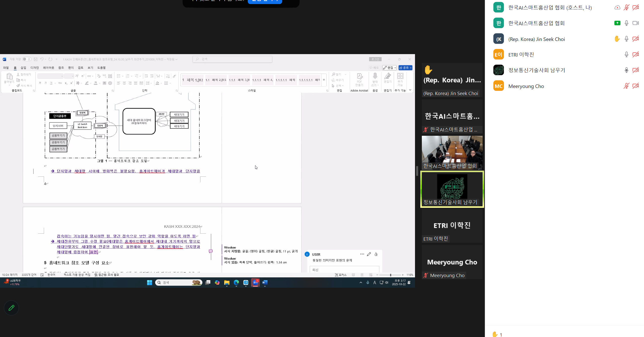Expand the styles gallery more arrow
Image resolution: width=644 pixels, height=337 pixels.
[x=324, y=80]
